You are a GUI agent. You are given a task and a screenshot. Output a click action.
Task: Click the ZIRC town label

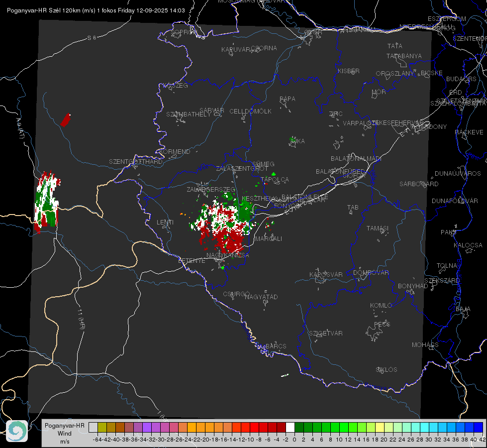(x=336, y=114)
